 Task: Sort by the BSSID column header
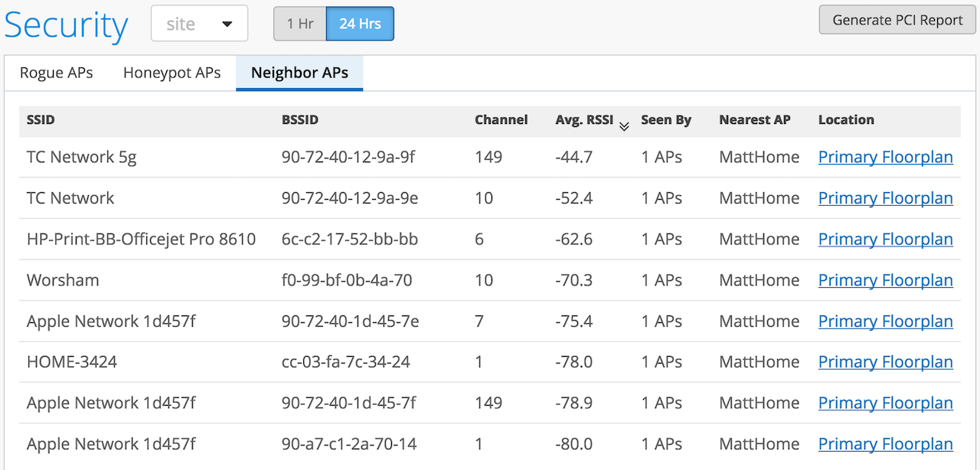(x=300, y=120)
